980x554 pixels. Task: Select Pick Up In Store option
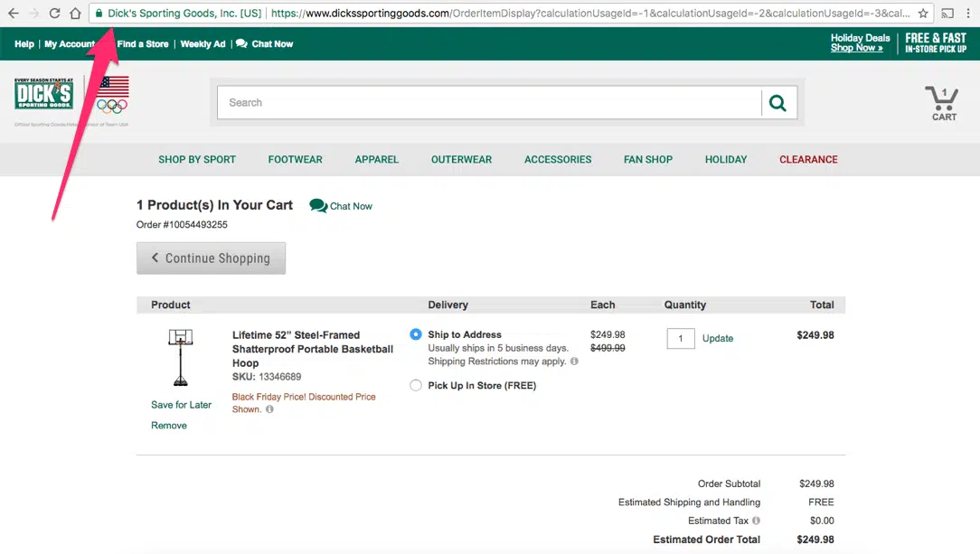pos(416,385)
